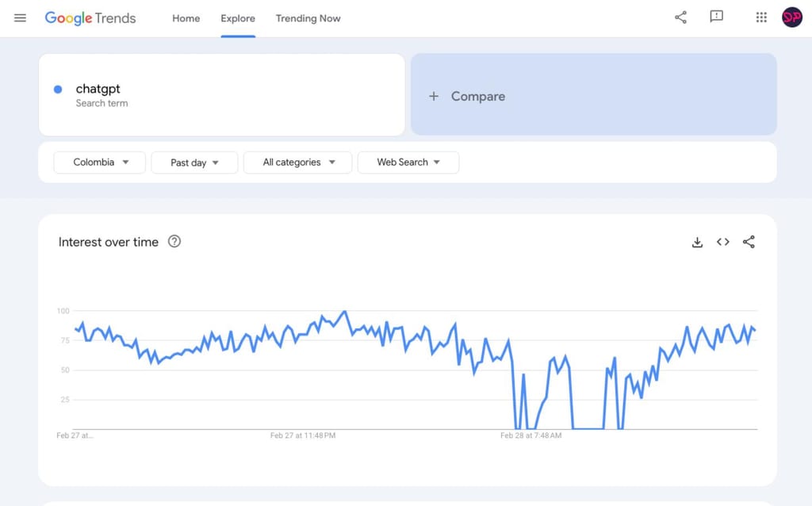Select the Explore tab

238,18
